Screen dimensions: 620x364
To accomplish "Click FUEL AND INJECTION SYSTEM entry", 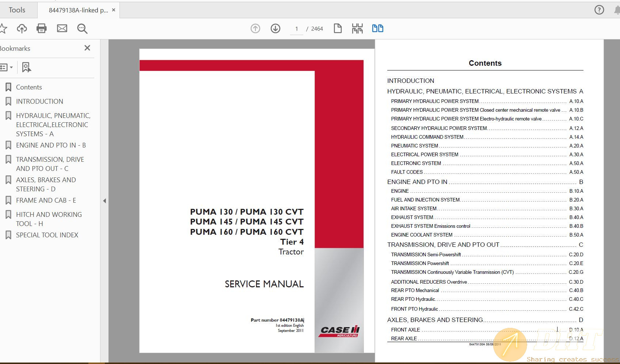I will (x=487, y=200).
